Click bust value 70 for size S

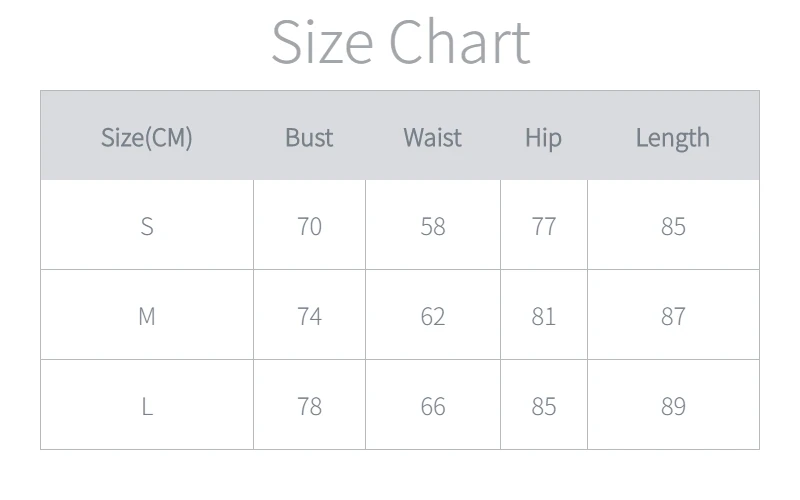click(309, 226)
